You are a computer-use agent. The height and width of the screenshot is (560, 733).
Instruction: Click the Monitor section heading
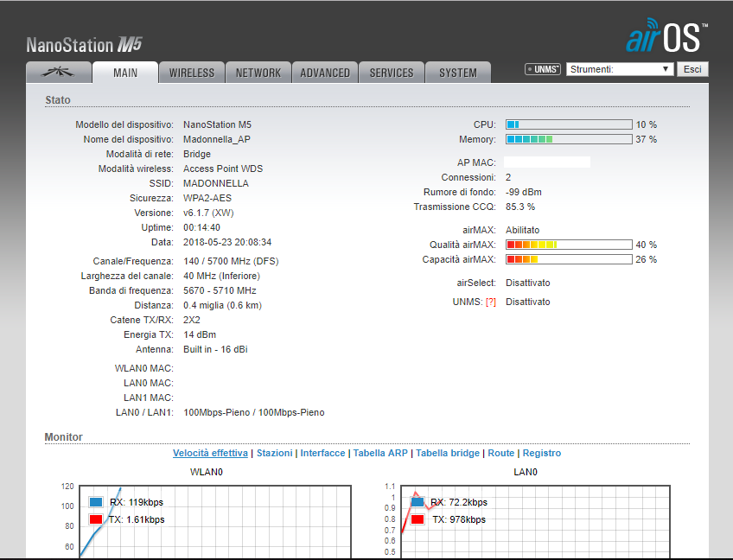click(x=64, y=437)
